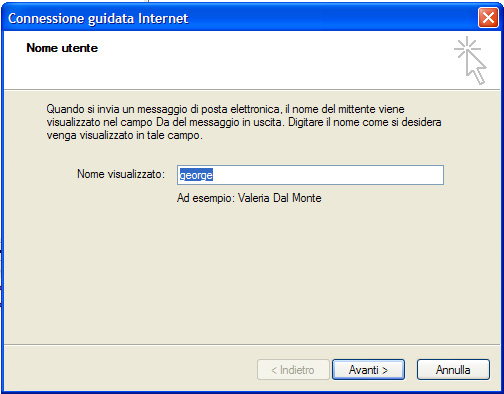Click the Nome visualizzato label
The height and width of the screenshot is (394, 504).
[x=121, y=174]
